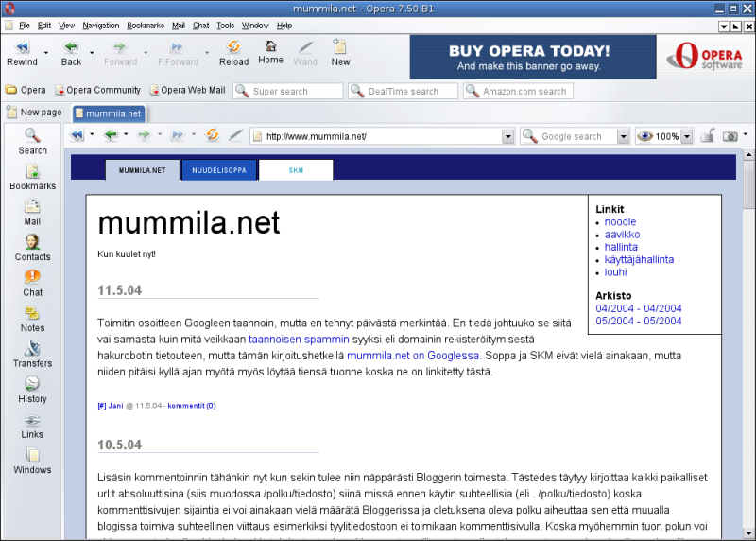Open the Bookmarks panel in sidebar
This screenshot has width=756, height=541.
(x=32, y=177)
